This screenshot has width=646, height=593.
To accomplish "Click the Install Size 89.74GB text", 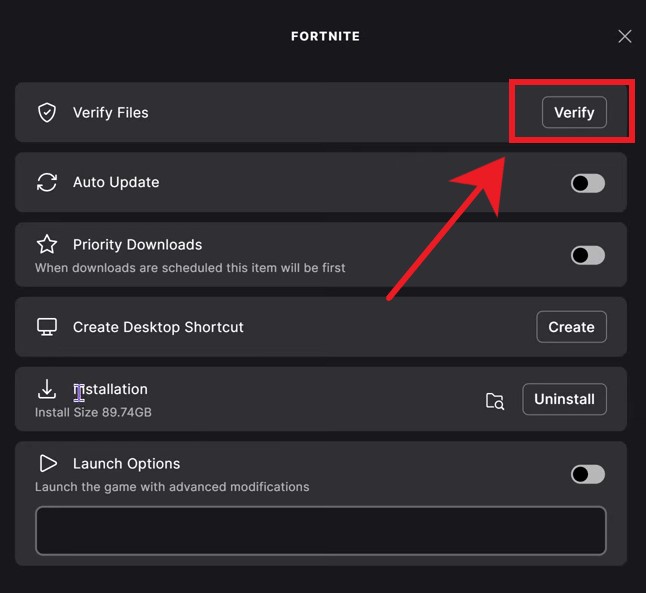I will pyautogui.click(x=93, y=412).
